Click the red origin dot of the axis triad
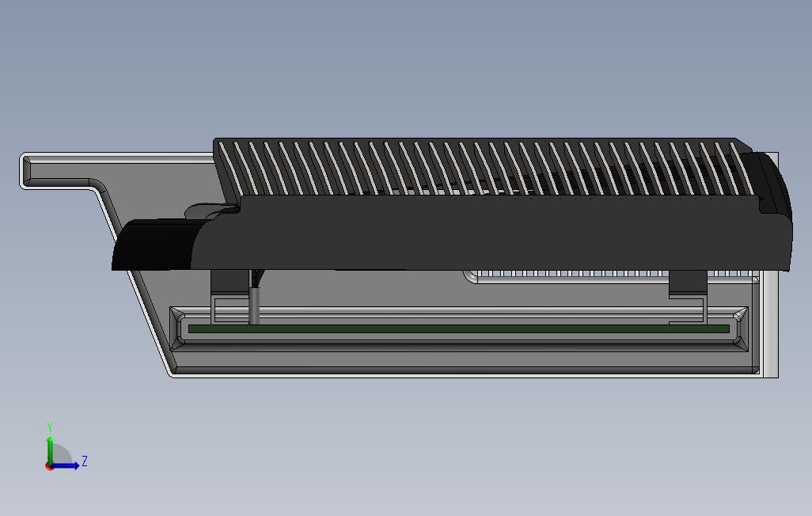Viewport: 812px width, 516px height. click(49, 467)
